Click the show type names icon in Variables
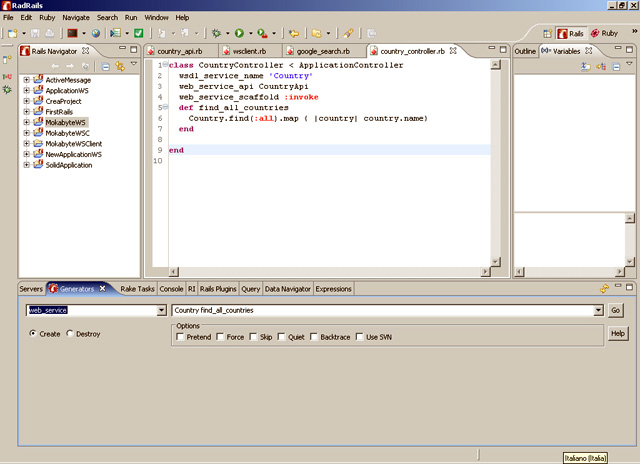The width and height of the screenshot is (640, 464). point(586,66)
